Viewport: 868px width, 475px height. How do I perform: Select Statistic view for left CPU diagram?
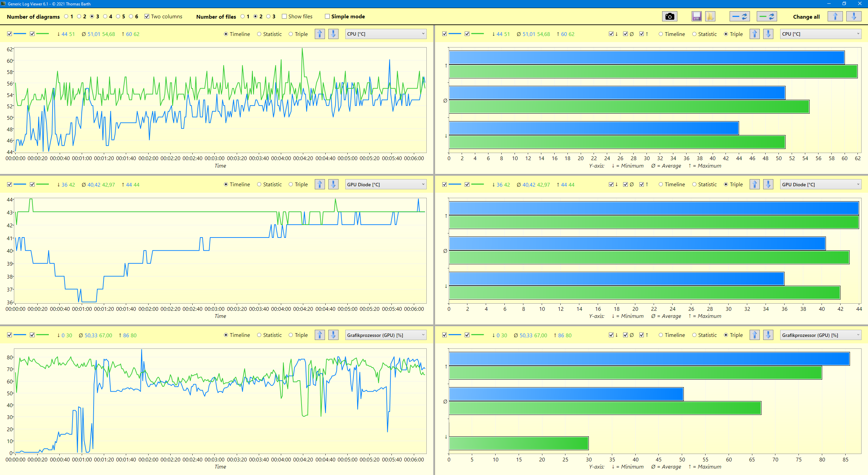[x=259, y=34]
